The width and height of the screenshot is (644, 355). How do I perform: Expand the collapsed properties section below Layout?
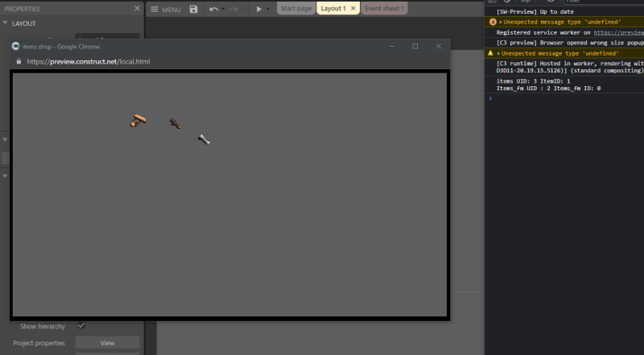pyautogui.click(x=5, y=139)
